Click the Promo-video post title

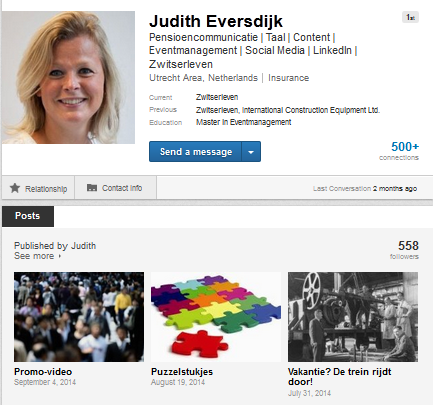pos(43,372)
